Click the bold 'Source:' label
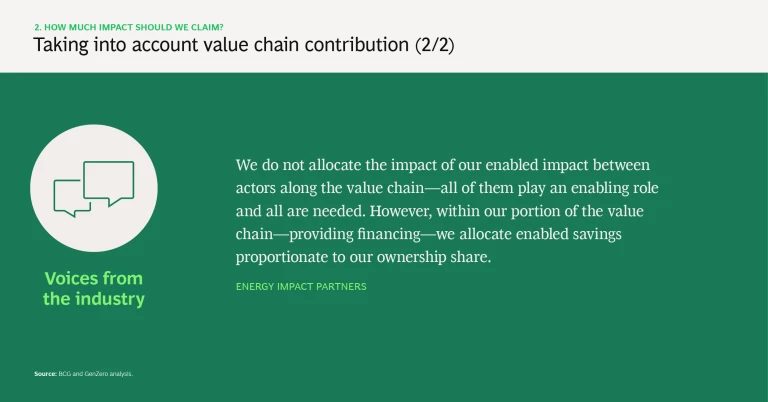Viewport: 768px width, 402px height. coord(46,374)
